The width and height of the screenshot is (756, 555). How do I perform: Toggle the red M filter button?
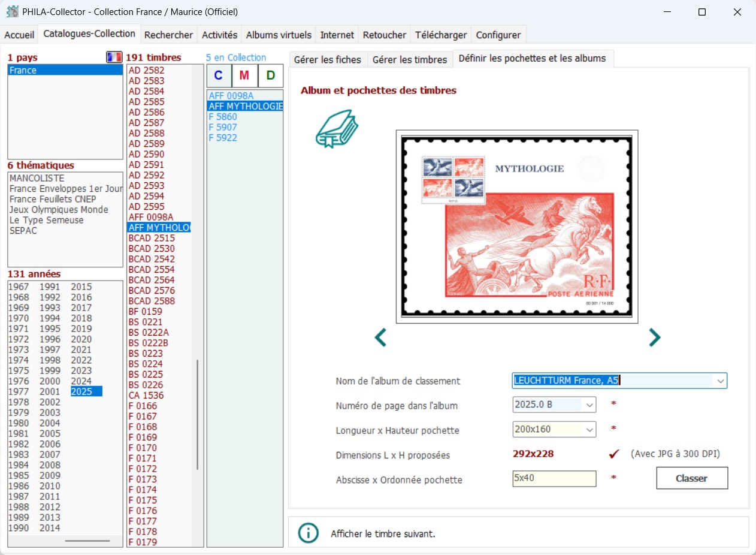(244, 76)
